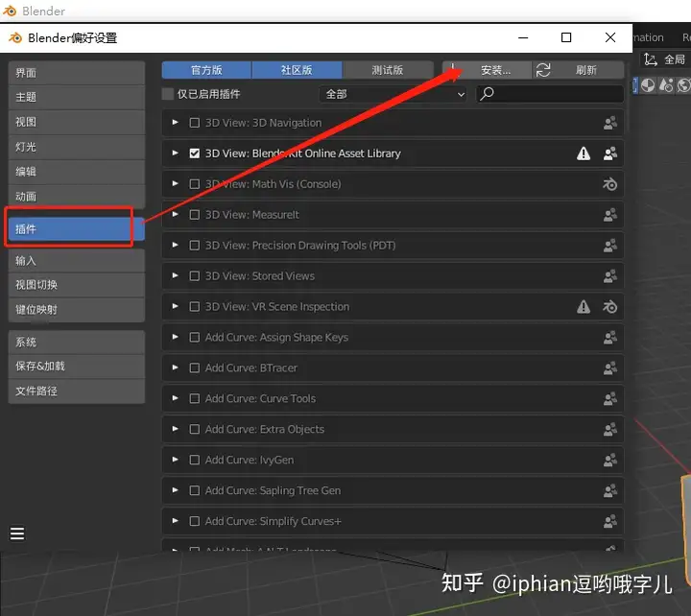
Task: Click the community icon on IvyGen row
Action: point(610,460)
